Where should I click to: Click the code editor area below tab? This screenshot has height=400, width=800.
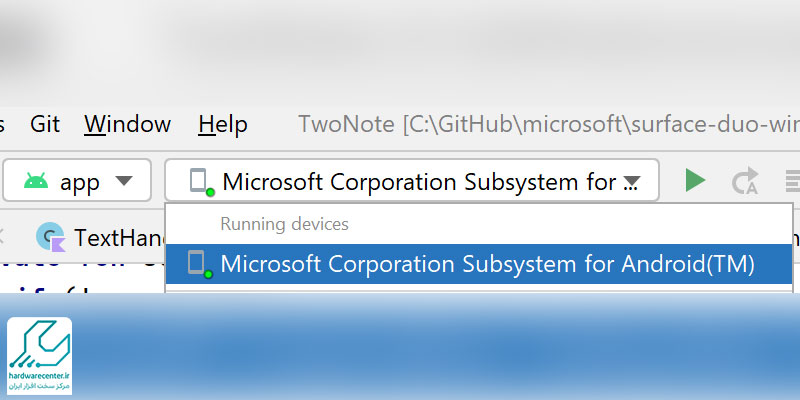click(80, 278)
